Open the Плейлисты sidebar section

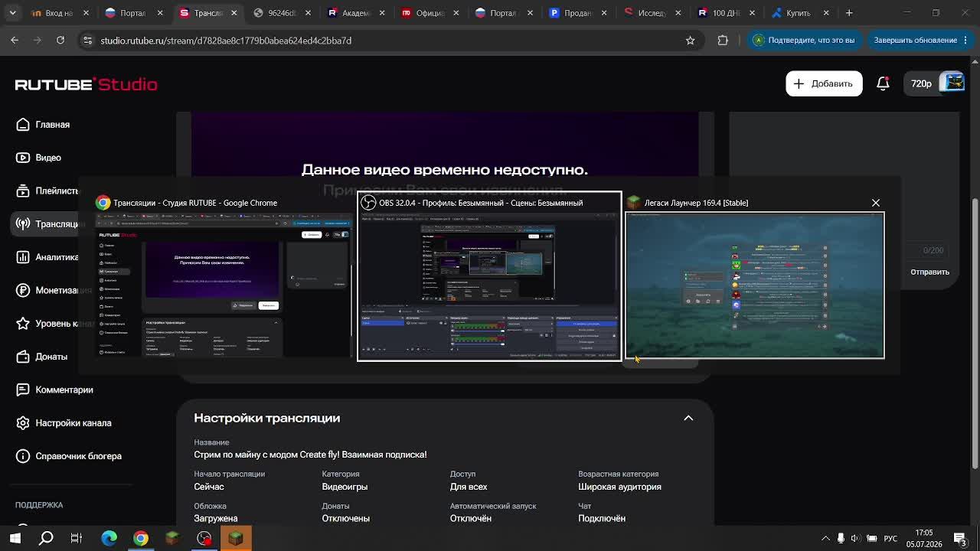(x=47, y=191)
